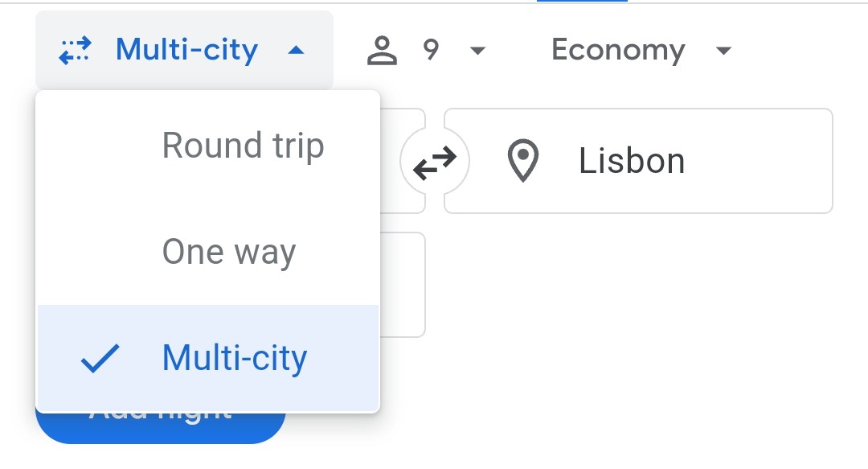The height and width of the screenshot is (469, 868).
Task: Click the passenger number 9
Action: pos(432,50)
